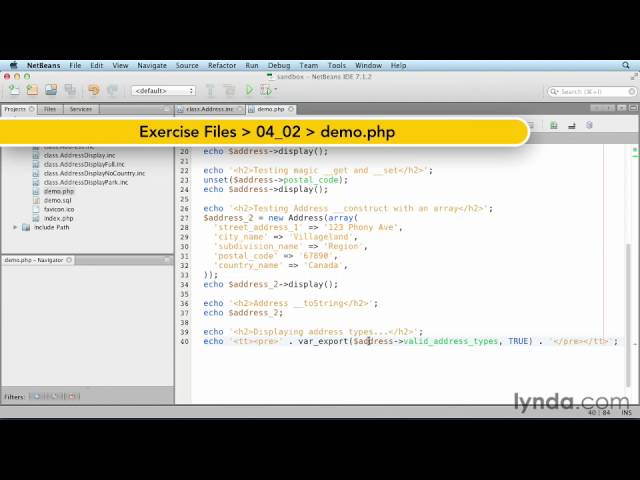Select index.php in the project tree
Viewport: 640px width, 480px height.
point(58,218)
